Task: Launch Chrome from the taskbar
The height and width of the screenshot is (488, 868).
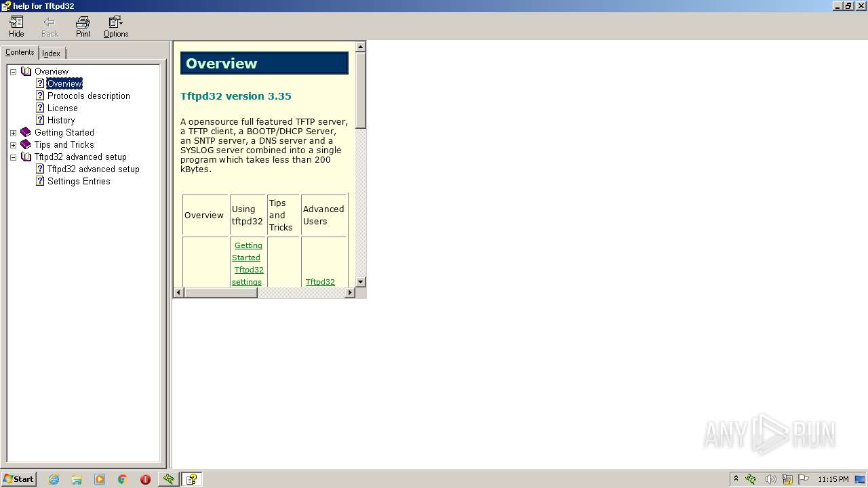Action: click(123, 479)
